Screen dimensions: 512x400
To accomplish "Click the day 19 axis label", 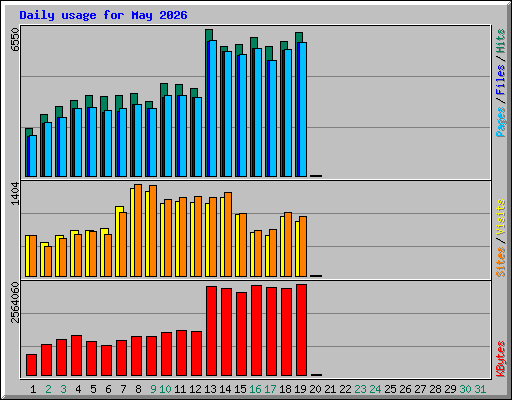I will coord(300,389).
